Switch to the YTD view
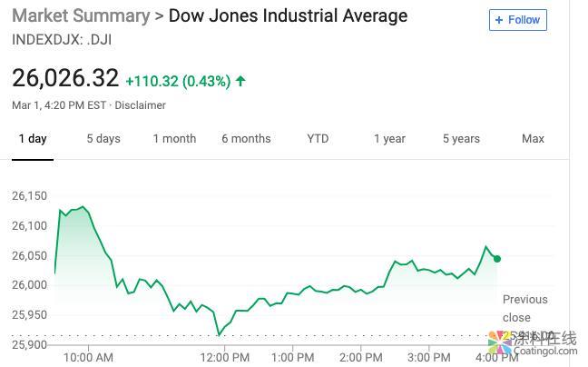 (318, 139)
